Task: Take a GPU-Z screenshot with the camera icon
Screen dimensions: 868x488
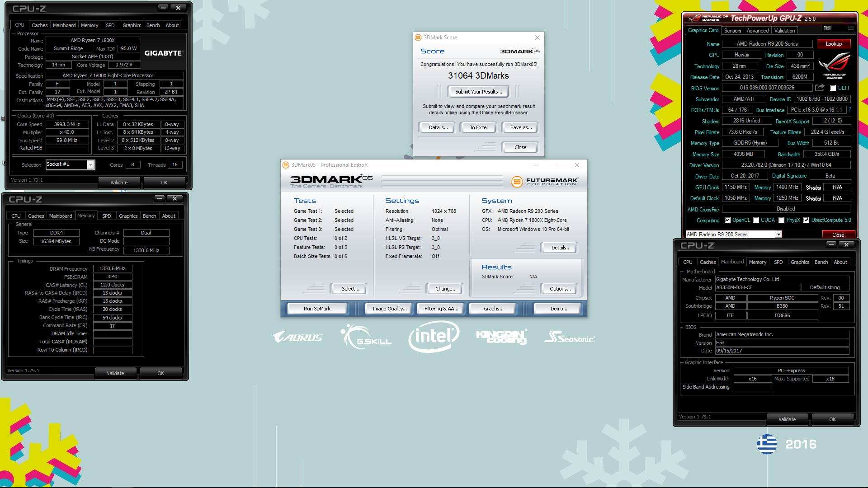Action: click(x=828, y=28)
